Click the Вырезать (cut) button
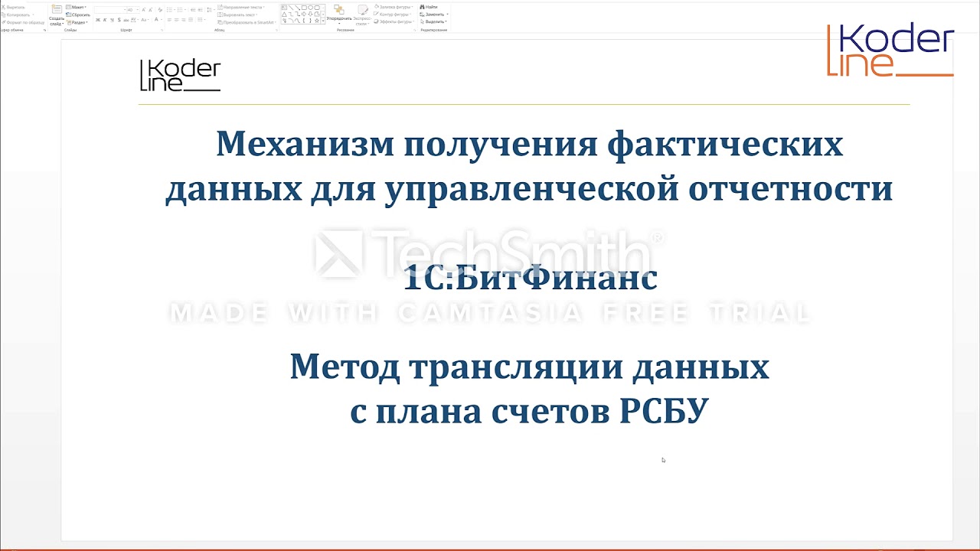980x551 pixels. pyautogui.click(x=14, y=8)
